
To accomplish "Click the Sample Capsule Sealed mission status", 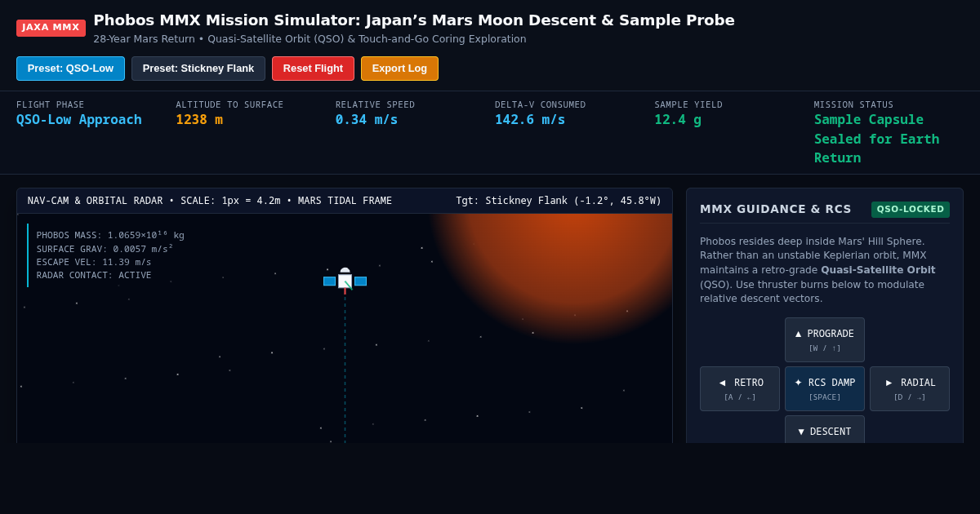I will click(x=877, y=139).
